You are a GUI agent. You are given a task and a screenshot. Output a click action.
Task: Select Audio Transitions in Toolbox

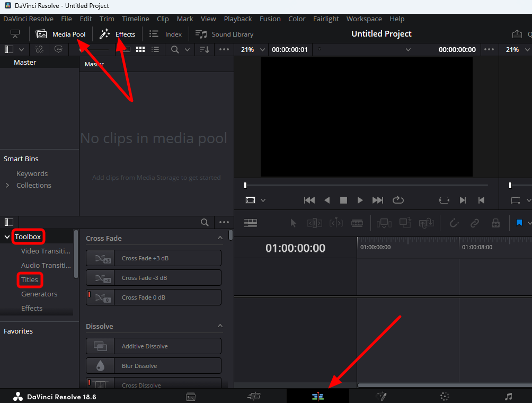tap(46, 266)
